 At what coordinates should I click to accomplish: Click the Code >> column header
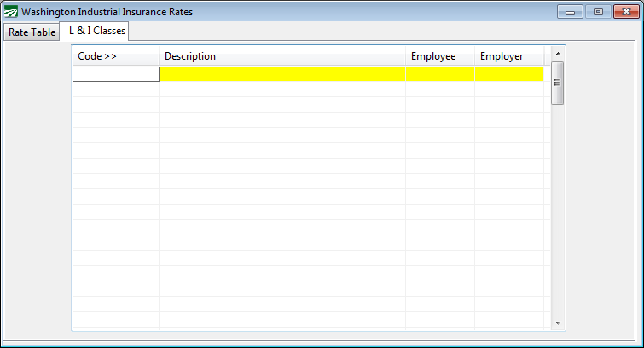pyautogui.click(x=116, y=56)
